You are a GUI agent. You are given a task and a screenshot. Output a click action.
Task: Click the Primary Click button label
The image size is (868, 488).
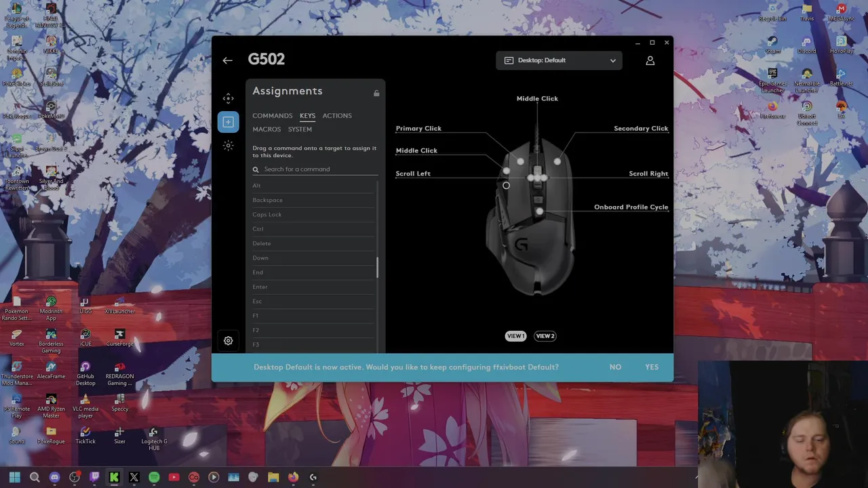click(418, 128)
